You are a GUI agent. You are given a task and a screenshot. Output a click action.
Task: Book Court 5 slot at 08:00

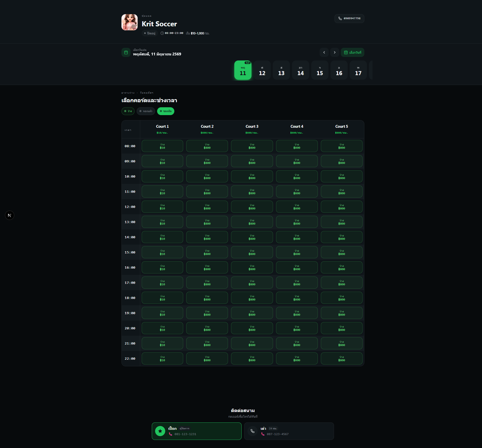[x=342, y=146]
